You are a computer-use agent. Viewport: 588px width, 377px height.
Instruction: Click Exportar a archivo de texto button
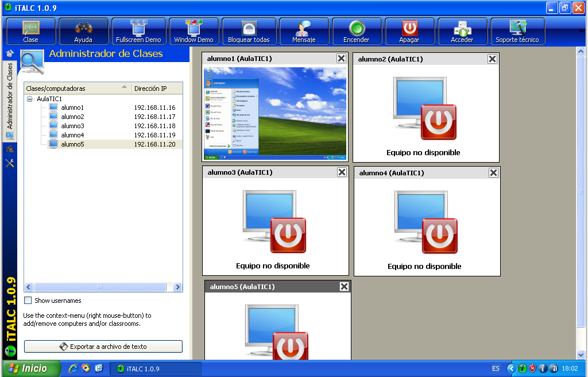click(x=103, y=347)
